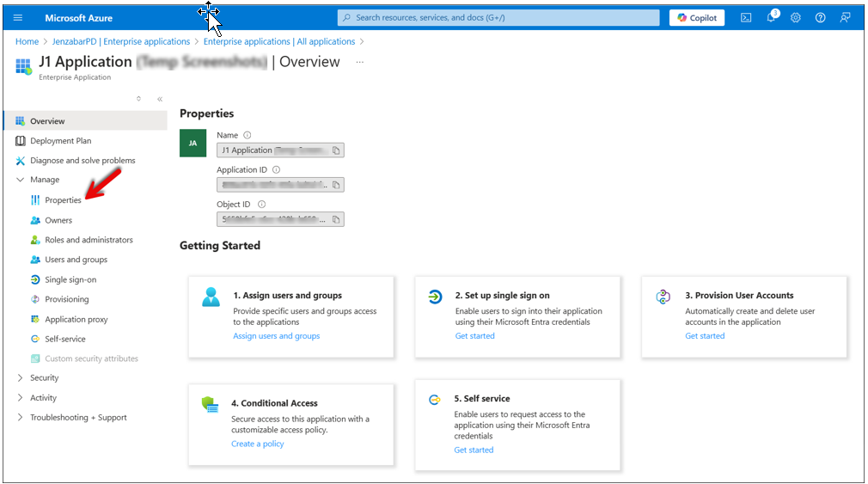Image resolution: width=868 pixels, height=484 pixels.
Task: Launch the Copilot button
Action: (697, 18)
